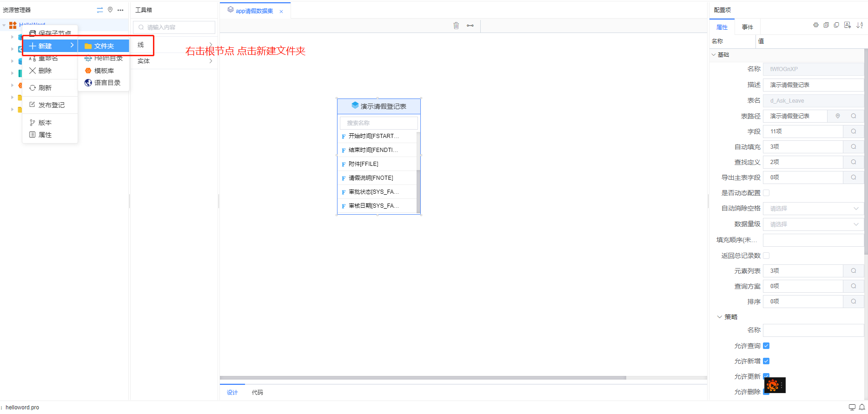Image resolution: width=868 pixels, height=414 pixels.
Task: Click the magnifier icon beside 字段 11项
Action: click(853, 131)
